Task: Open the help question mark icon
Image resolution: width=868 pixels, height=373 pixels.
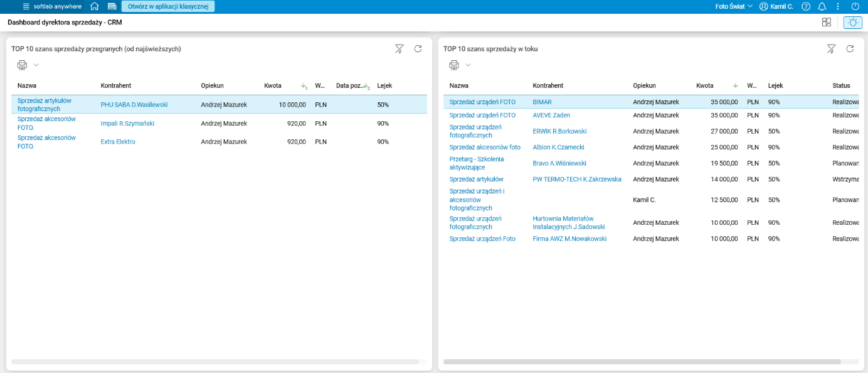Action: (x=806, y=6)
